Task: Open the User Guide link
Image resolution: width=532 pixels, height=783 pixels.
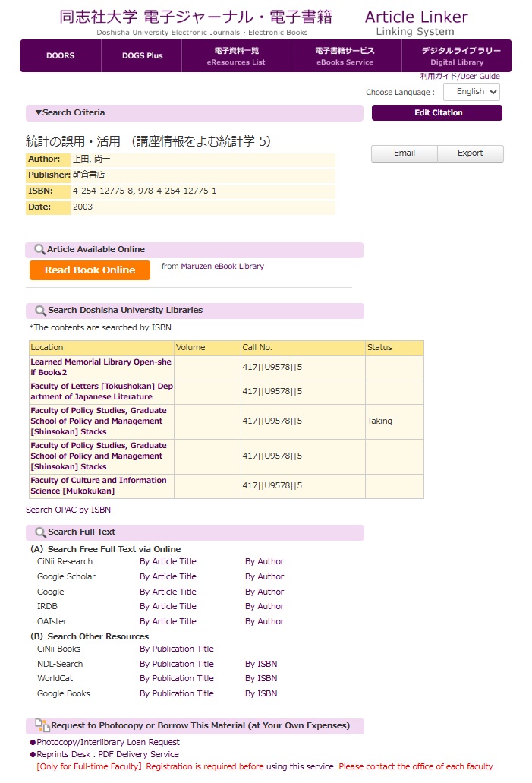Action: pos(460,77)
